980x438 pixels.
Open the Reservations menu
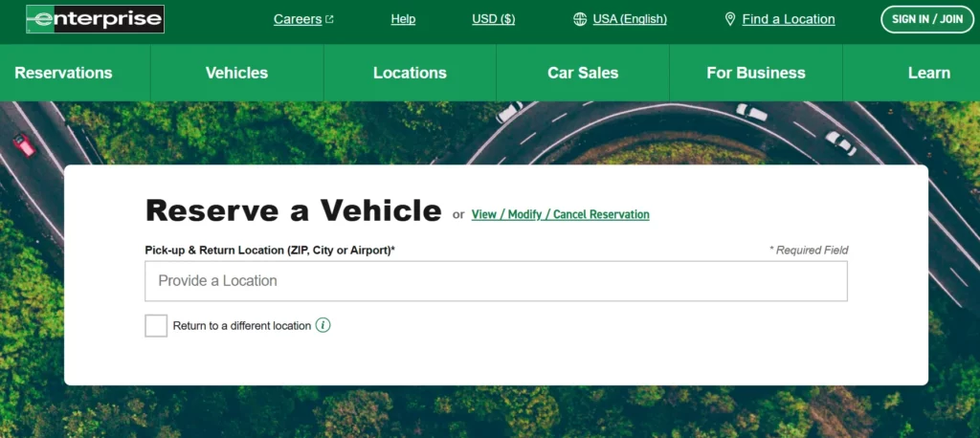63,73
